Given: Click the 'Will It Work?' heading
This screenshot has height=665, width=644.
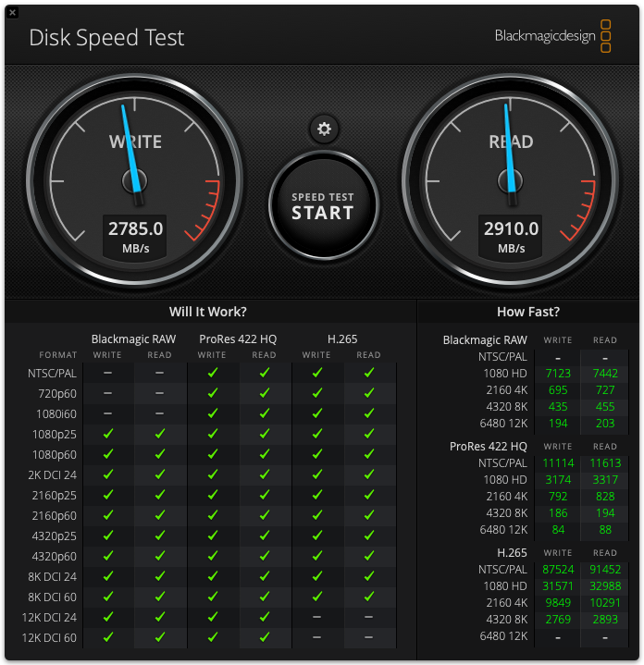Looking at the screenshot, I should [208, 312].
